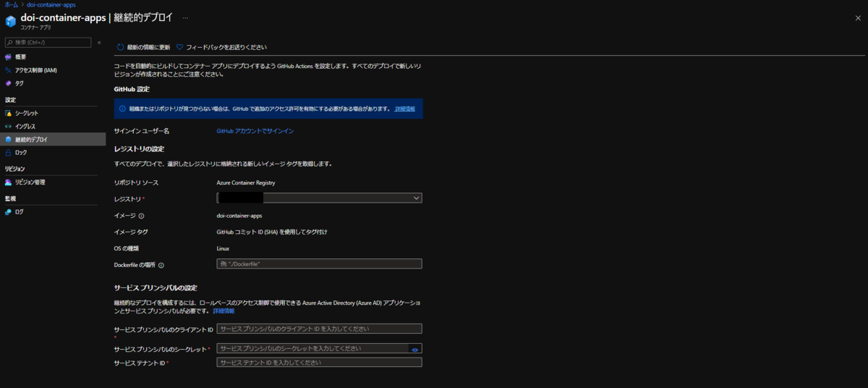Click the refresh circular arrow icon
Image resolution: width=868 pixels, height=388 pixels.
[x=121, y=47]
